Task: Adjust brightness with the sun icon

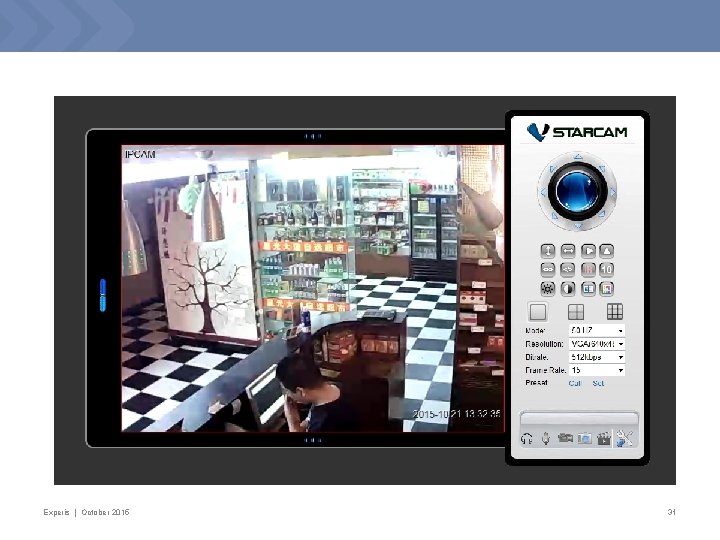Action: pyautogui.click(x=547, y=288)
